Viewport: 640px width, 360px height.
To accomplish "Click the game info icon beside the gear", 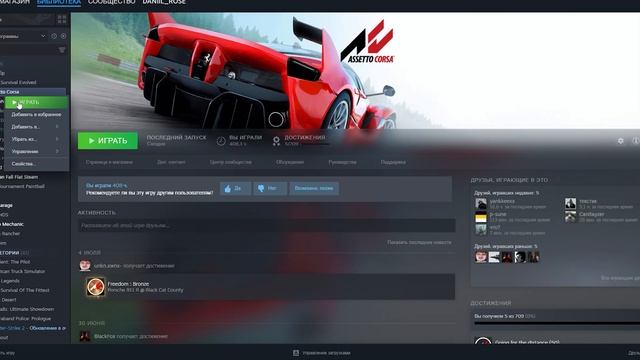I will coord(636,140).
